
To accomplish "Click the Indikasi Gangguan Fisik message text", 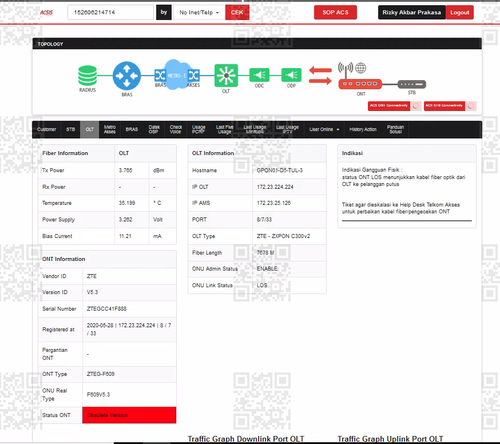I will click(x=403, y=177).
